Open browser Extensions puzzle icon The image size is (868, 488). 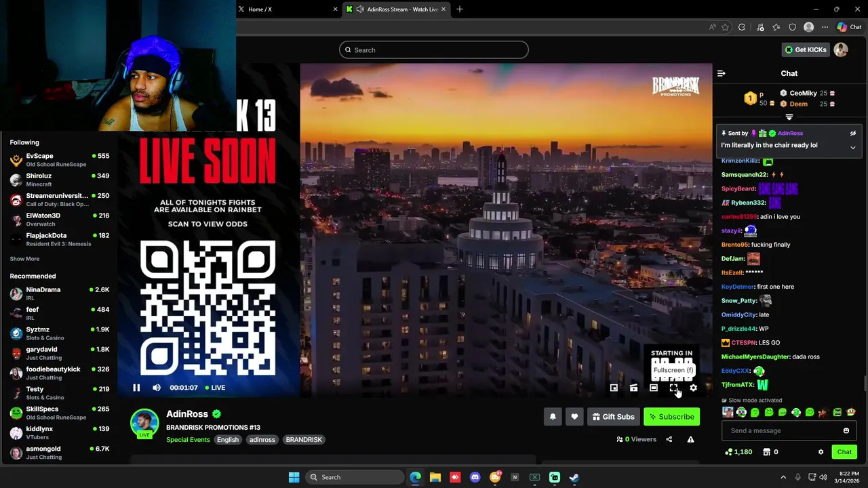(741, 27)
